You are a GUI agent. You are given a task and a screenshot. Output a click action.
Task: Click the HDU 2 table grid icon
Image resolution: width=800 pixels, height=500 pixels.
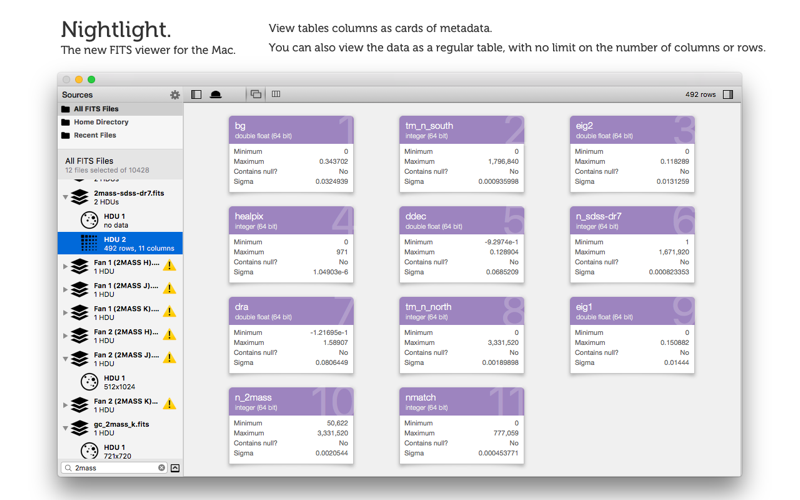click(x=89, y=243)
